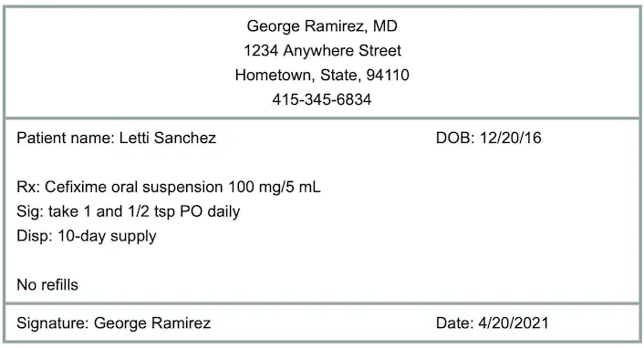The width and height of the screenshot is (644, 348).
Task: Click the No refills text
Action: coord(47,285)
